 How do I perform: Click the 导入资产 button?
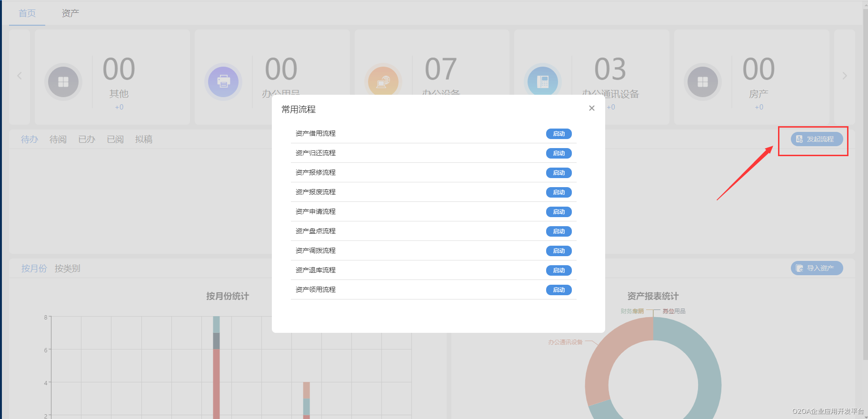817,268
